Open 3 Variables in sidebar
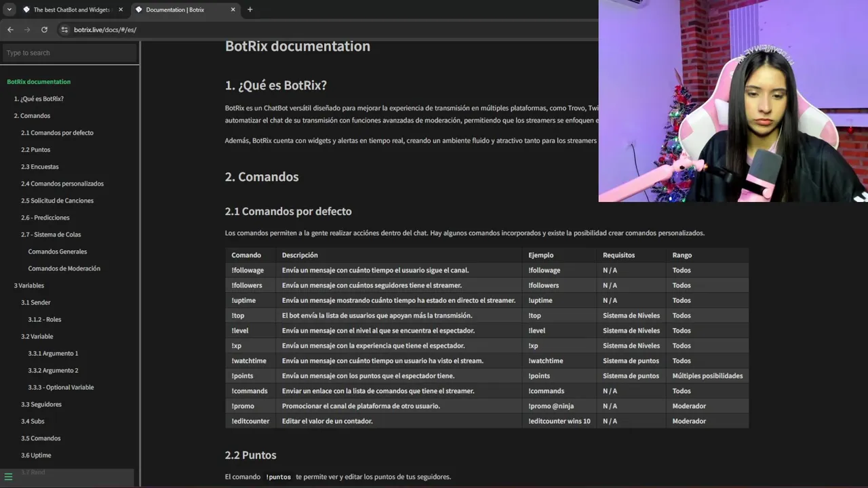The image size is (868, 488). 28,285
